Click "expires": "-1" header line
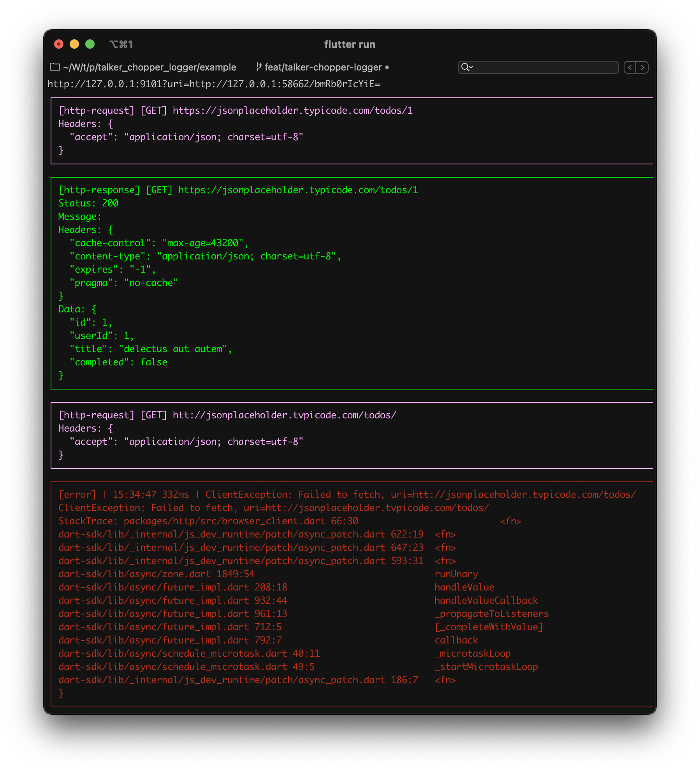This screenshot has width=700, height=772. click(113, 270)
